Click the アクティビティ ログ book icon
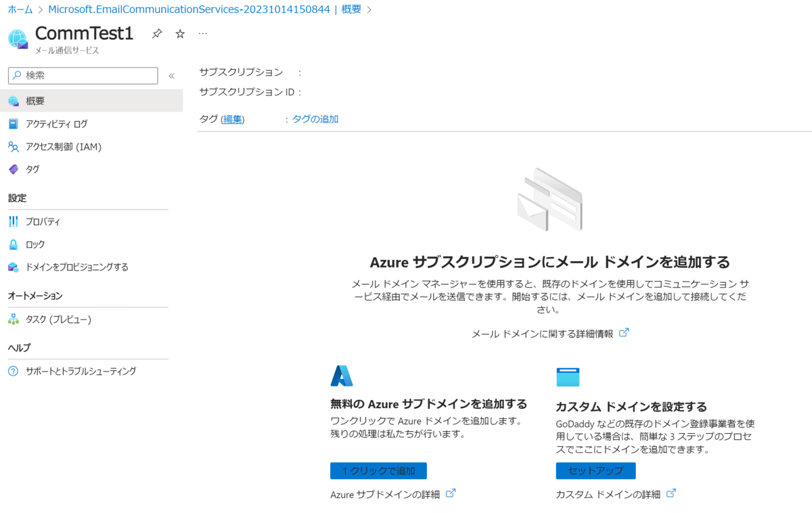812x513 pixels. [14, 124]
